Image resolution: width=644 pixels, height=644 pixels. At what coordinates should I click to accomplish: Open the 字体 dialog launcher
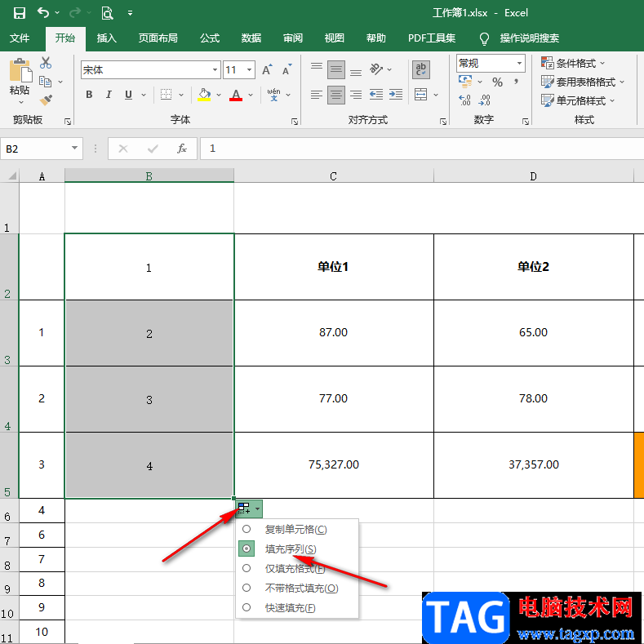[x=295, y=122]
